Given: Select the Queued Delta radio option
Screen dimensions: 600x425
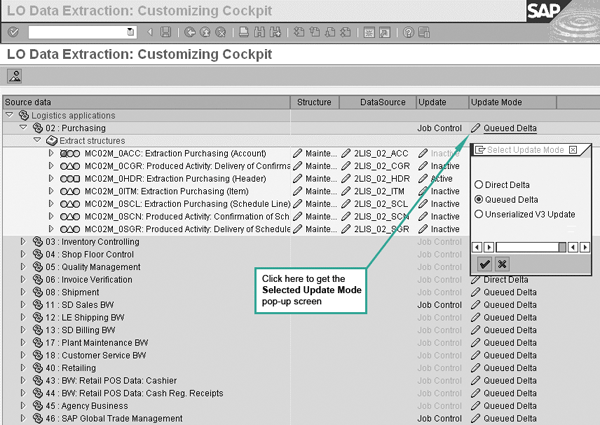Looking at the screenshot, I should [479, 199].
